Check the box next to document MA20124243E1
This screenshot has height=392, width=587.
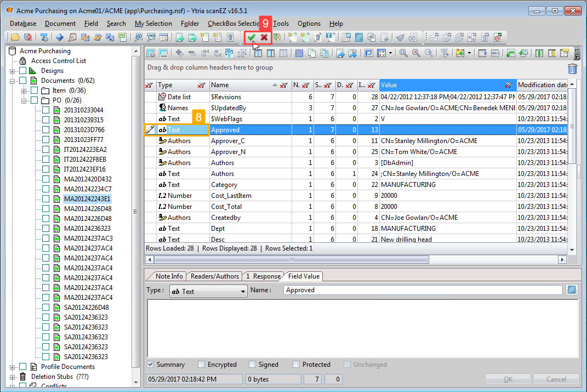45,199
